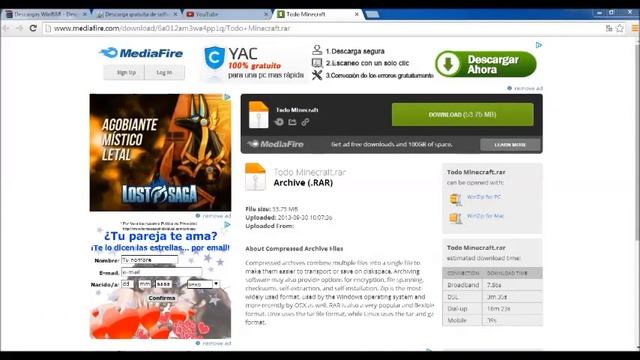640x360 pixels.
Task: Click the translate icon in address bar
Action: click(x=609, y=28)
